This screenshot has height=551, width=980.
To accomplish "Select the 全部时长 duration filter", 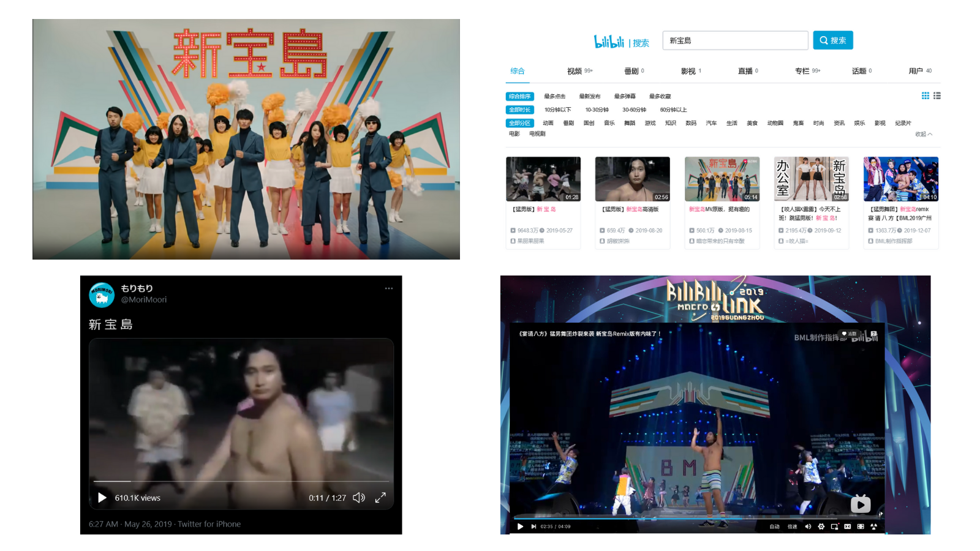I will pyautogui.click(x=520, y=110).
